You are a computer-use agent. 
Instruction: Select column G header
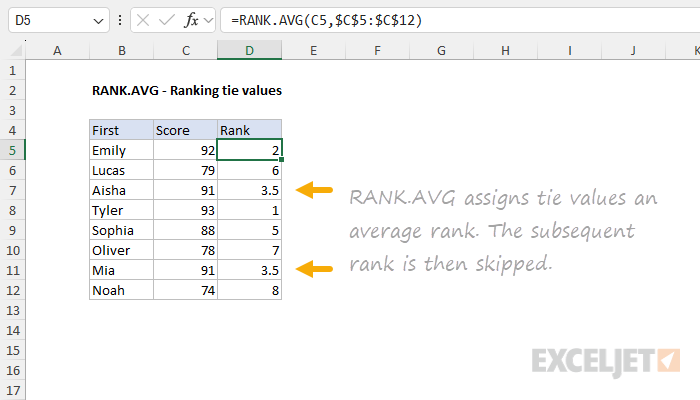point(442,50)
